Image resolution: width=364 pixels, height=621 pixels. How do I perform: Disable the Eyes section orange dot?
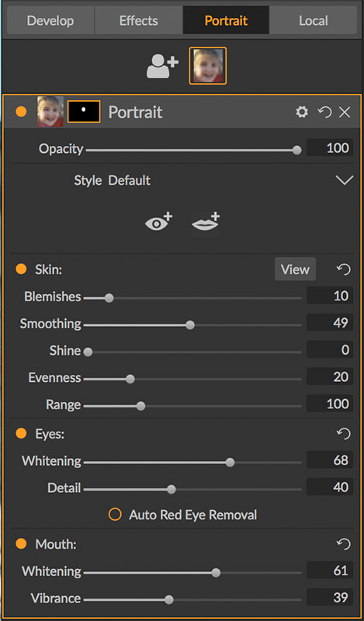point(21,434)
